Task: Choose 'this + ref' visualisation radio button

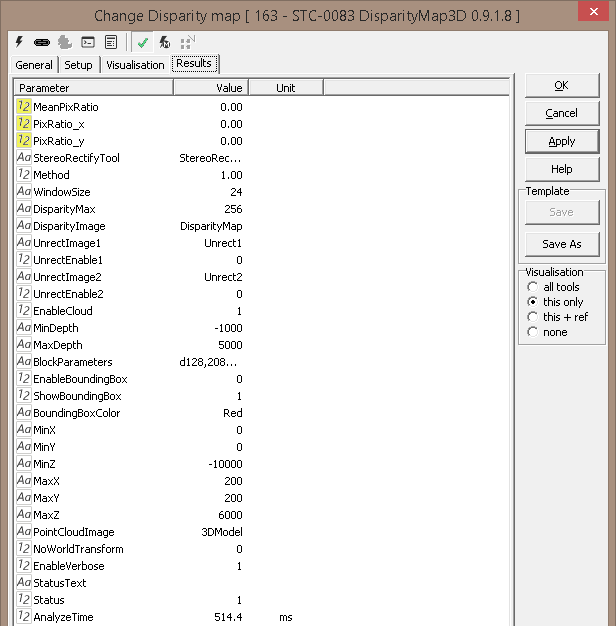Action: click(x=533, y=317)
